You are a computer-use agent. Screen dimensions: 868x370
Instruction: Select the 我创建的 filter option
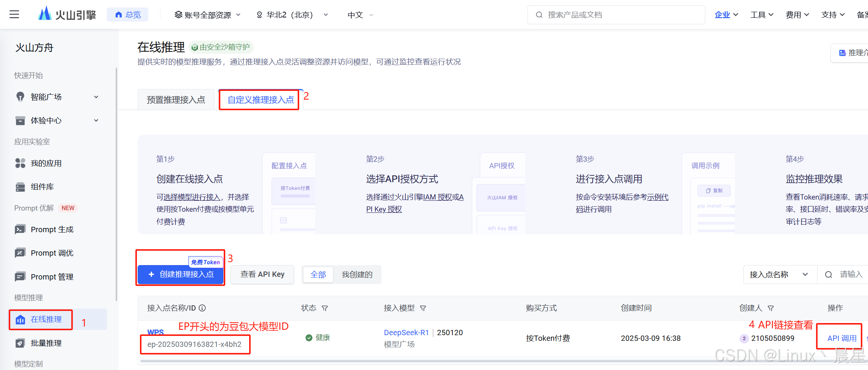357,275
